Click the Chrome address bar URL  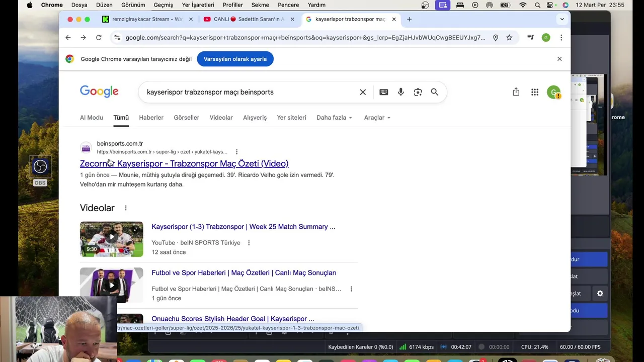pyautogui.click(x=305, y=38)
